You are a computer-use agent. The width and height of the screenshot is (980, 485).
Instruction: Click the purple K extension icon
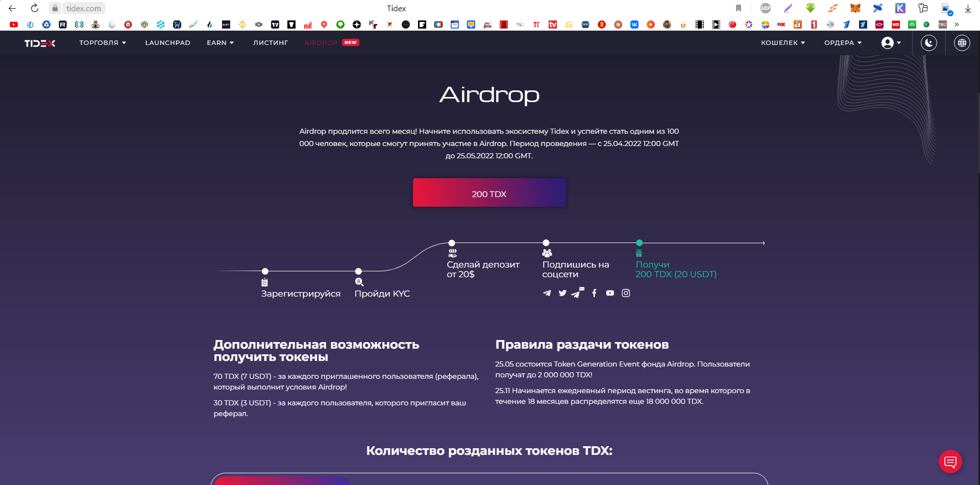[900, 8]
